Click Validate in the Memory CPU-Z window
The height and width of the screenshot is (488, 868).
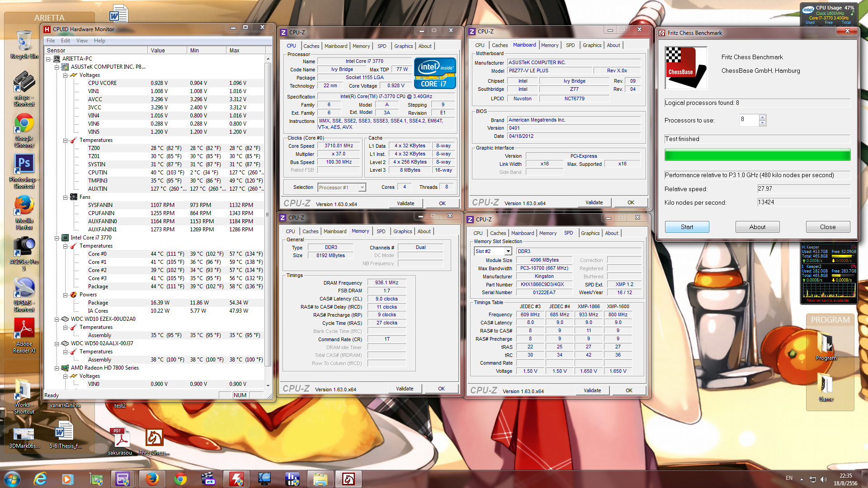click(405, 389)
